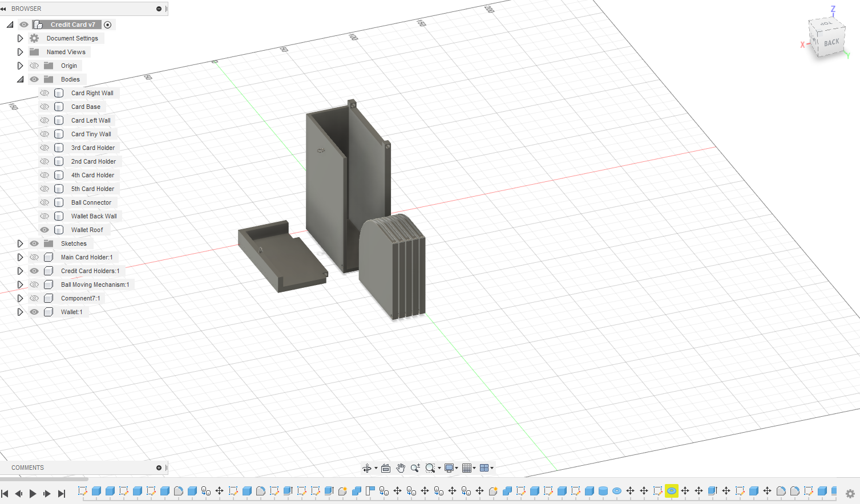This screenshot has width=860, height=504.
Task: Hide the Credit Card Holders:1 component
Action: pyautogui.click(x=34, y=271)
